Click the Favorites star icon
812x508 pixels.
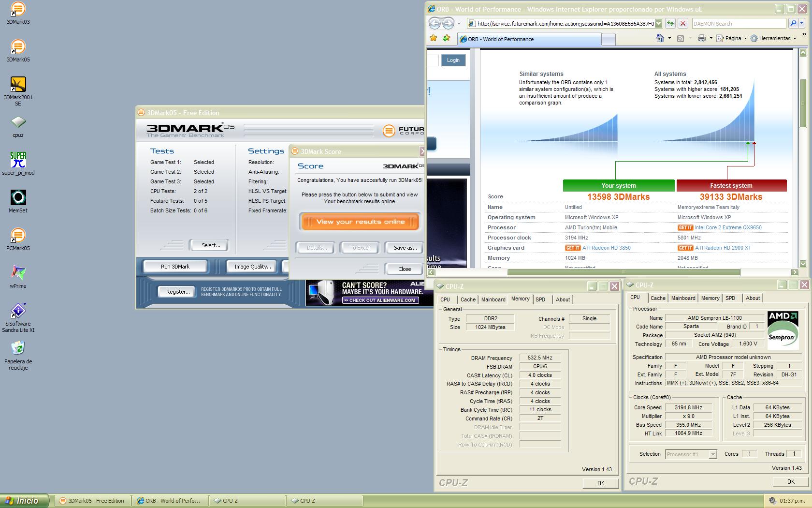(433, 38)
